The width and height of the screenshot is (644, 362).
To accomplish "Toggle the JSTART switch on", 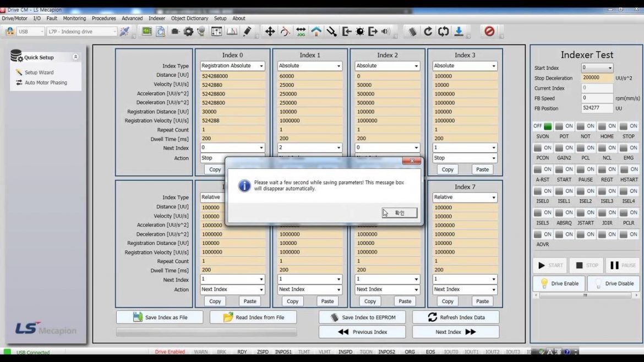I will (586, 212).
